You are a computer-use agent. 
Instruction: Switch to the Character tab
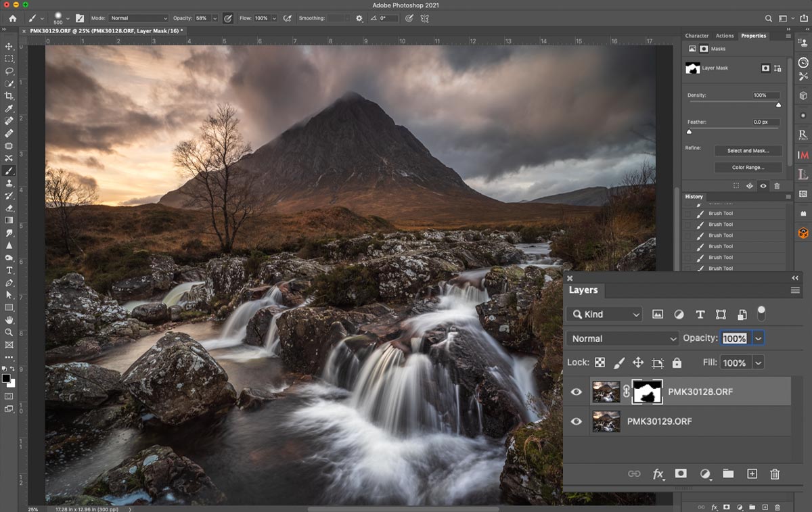696,36
